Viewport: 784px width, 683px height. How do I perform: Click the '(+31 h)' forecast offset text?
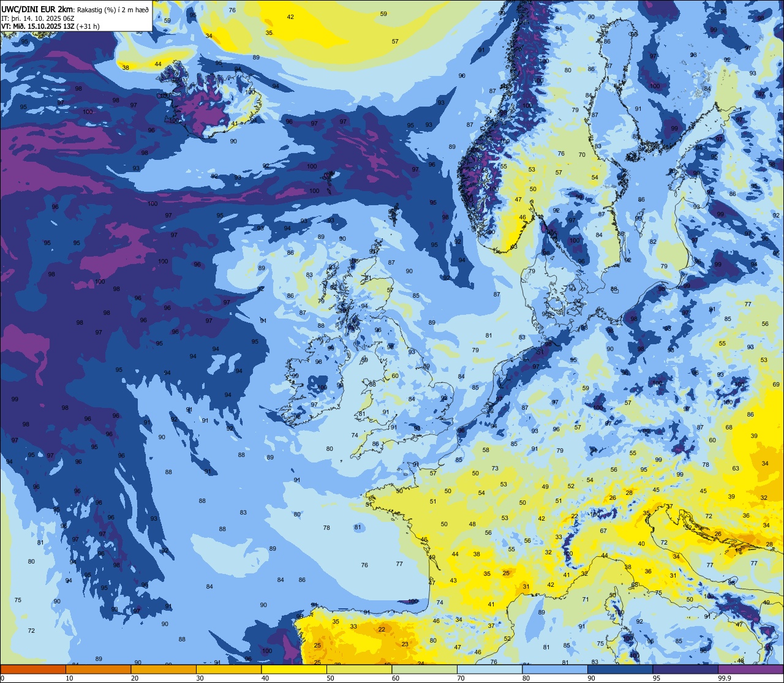[88, 26]
